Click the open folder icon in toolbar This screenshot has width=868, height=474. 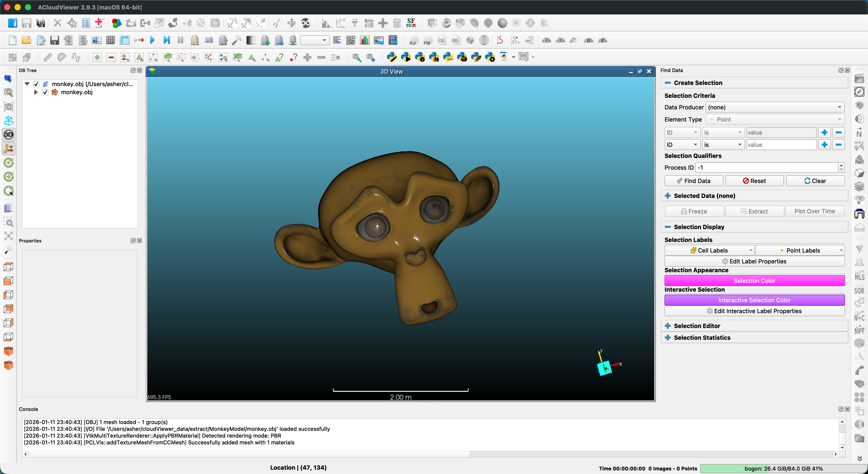[26, 40]
